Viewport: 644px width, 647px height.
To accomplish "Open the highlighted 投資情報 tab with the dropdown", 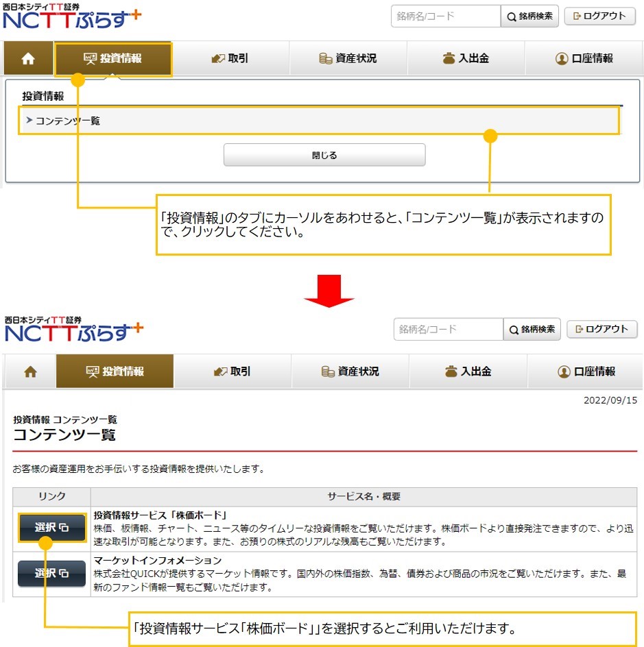I will click(113, 59).
